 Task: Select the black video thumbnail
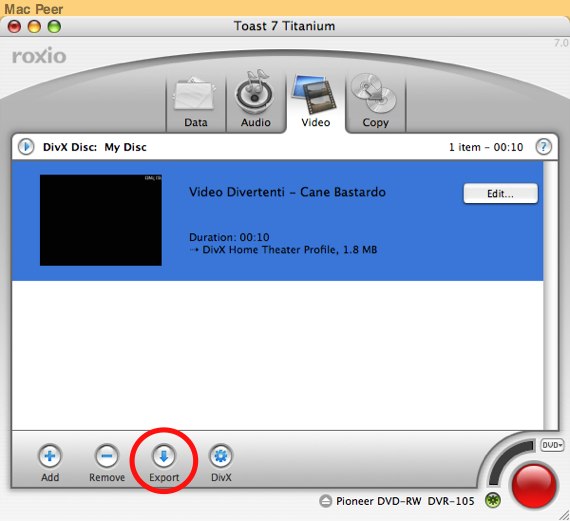[x=101, y=220]
